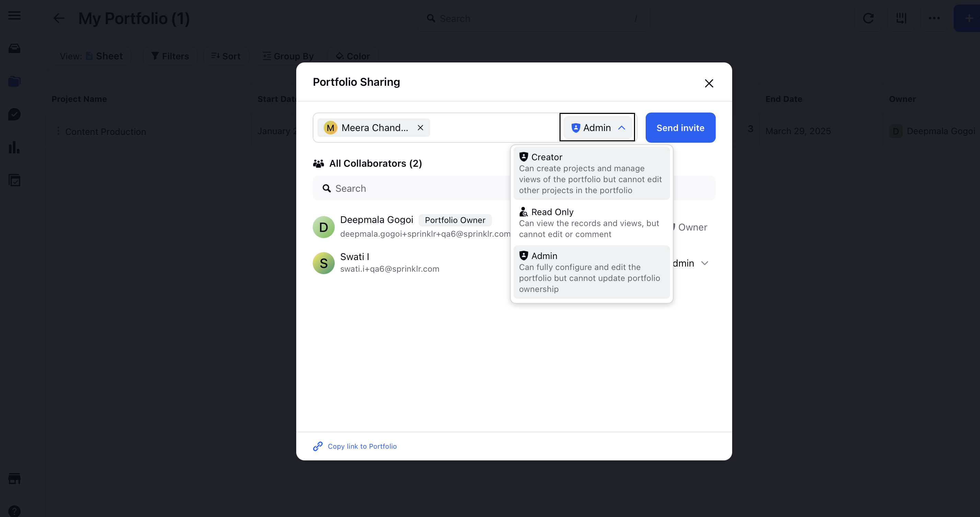Open the View: Sheet selector

(x=91, y=56)
